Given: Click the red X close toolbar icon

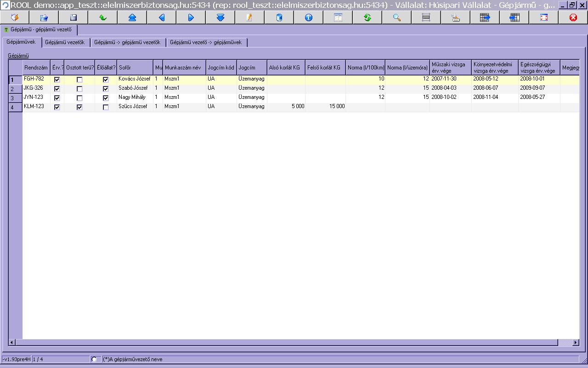Looking at the screenshot, I should [573, 17].
